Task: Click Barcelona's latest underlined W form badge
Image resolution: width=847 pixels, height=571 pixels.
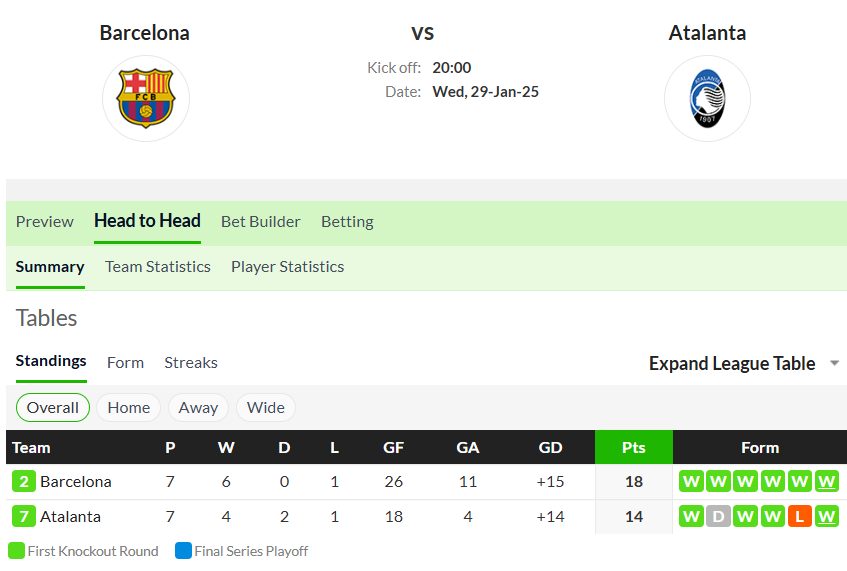Action: point(826,481)
